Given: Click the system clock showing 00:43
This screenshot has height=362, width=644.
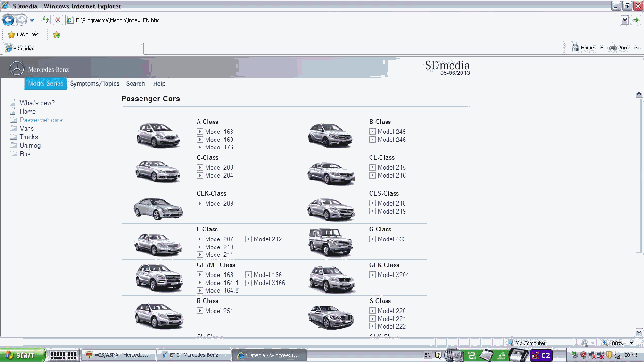Looking at the screenshot, I should pyautogui.click(x=631, y=355).
